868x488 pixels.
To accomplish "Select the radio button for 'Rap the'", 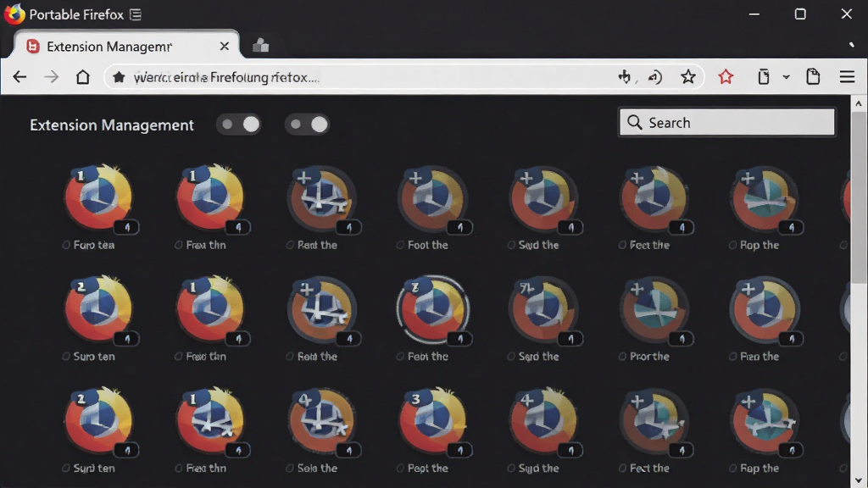I will [x=732, y=468].
